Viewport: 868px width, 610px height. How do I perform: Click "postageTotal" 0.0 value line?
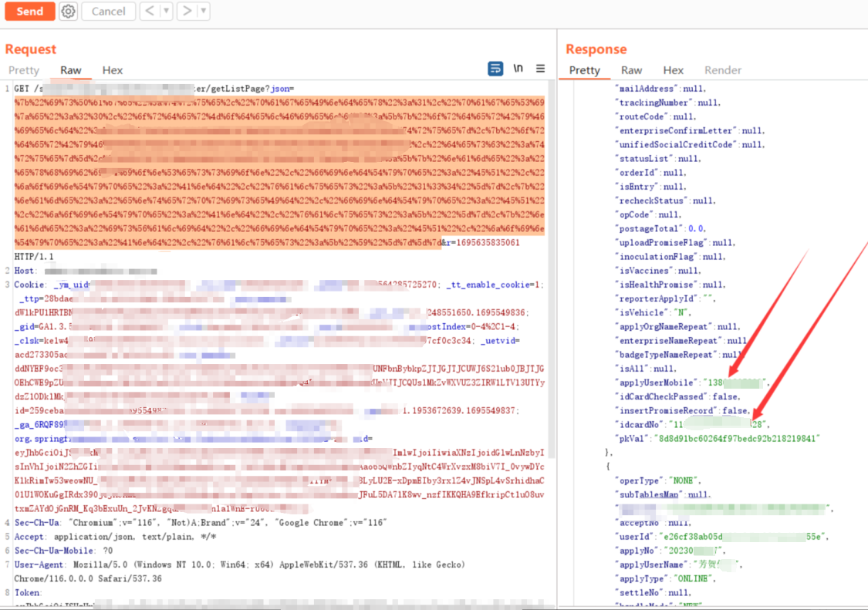click(660, 228)
